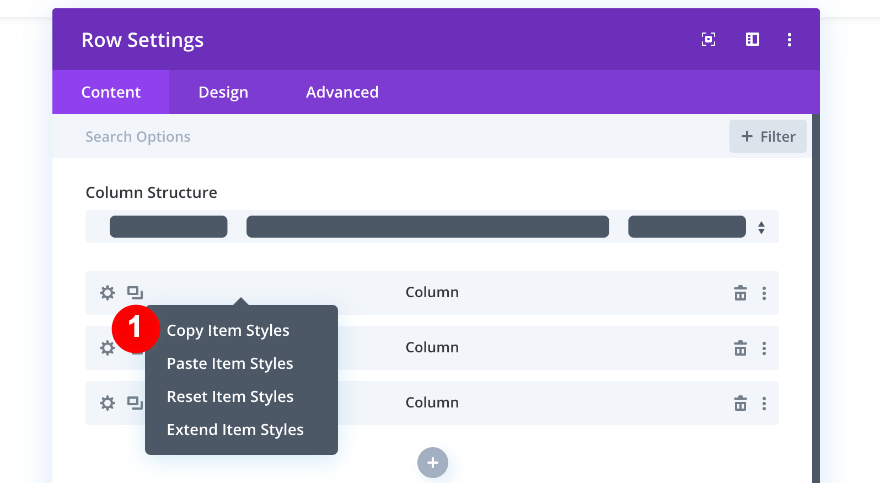
Task: Switch to the Advanced tab
Action: tap(342, 92)
